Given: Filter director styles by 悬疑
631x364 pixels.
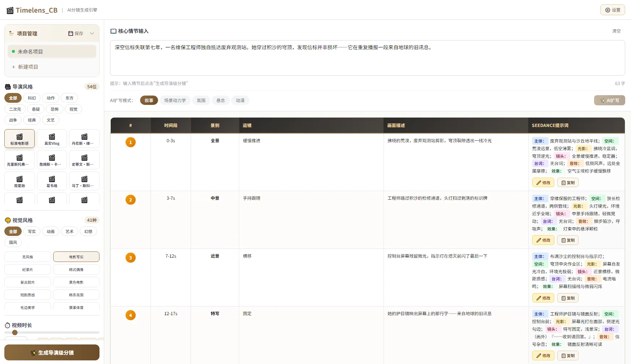Looking at the screenshot, I should [36, 109].
